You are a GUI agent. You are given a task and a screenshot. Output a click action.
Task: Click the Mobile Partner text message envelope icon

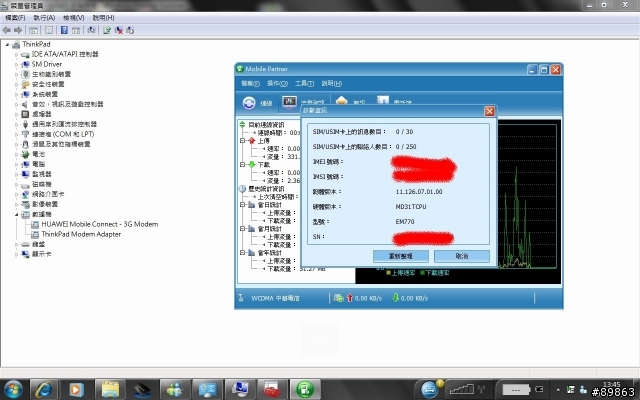[341, 101]
